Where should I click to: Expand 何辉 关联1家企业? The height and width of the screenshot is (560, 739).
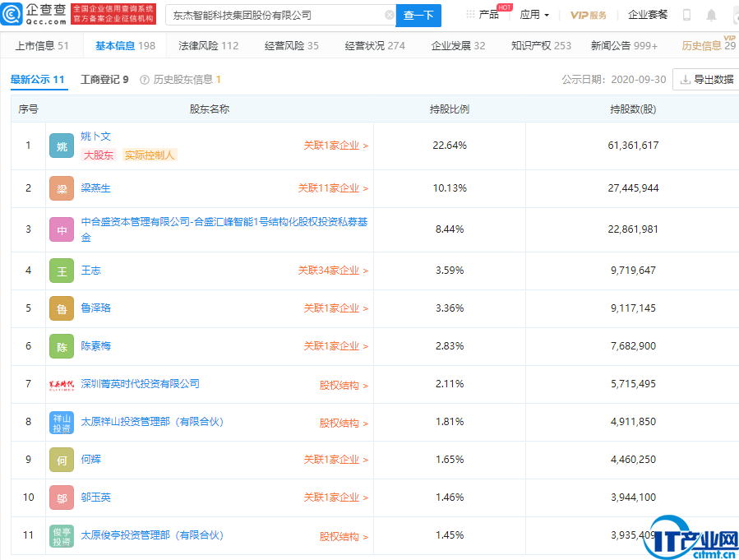pyautogui.click(x=336, y=460)
